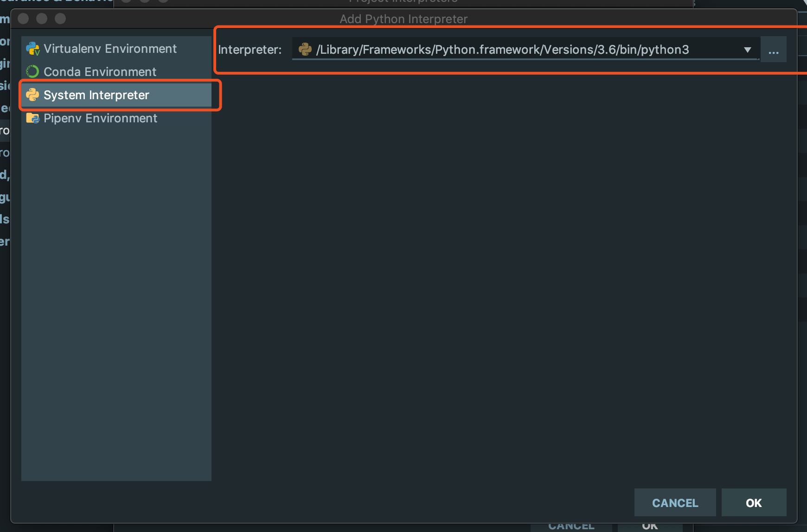
Task: Click the System Interpreter Python icon
Action: (32, 95)
